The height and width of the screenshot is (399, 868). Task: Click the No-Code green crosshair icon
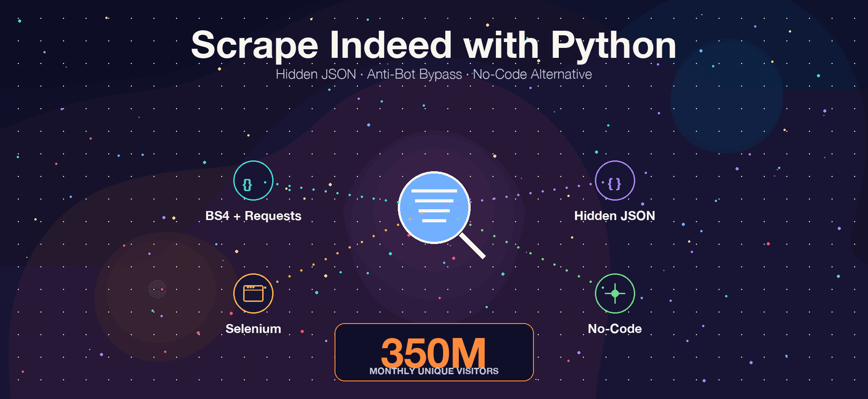click(615, 293)
